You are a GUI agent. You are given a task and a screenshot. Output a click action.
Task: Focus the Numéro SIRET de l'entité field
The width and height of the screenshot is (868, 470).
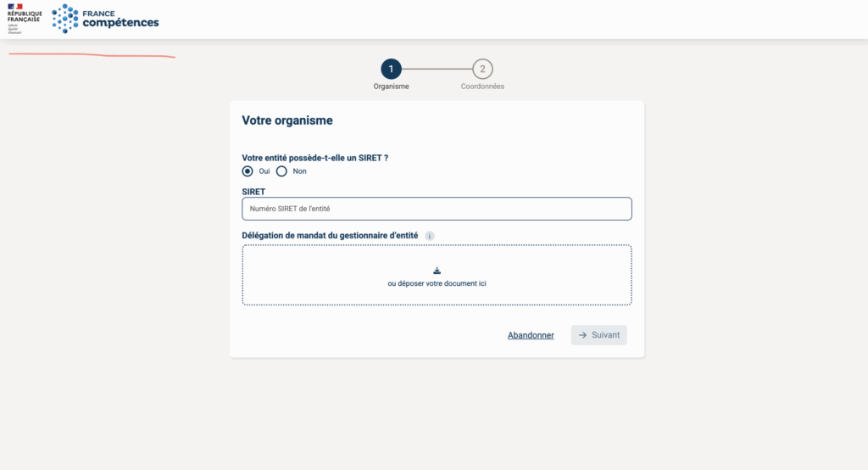click(x=437, y=209)
